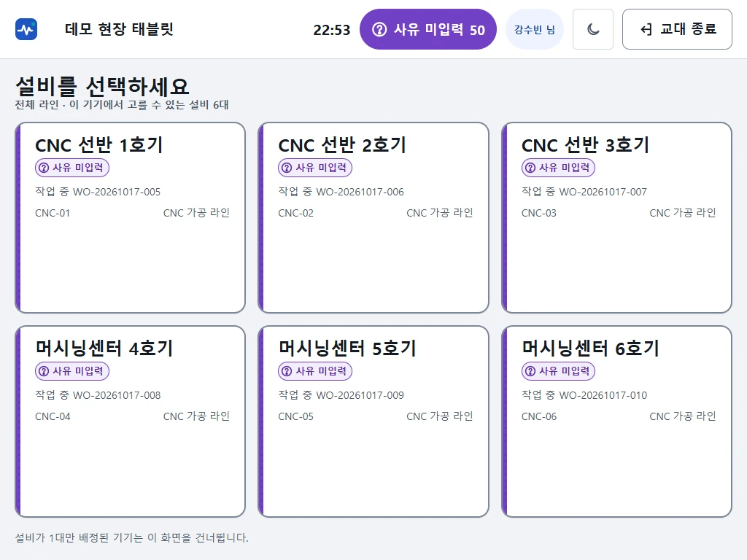Screen dimensions: 747x560
Task: Click equipment code CNC-02
Action: (296, 214)
